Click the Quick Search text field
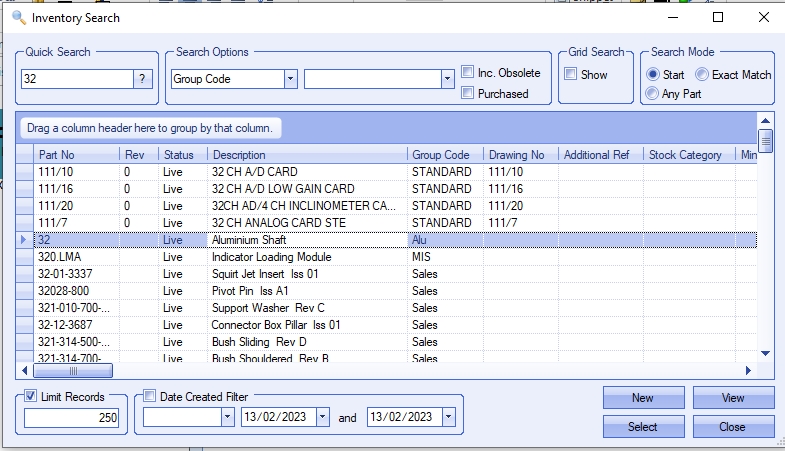The width and height of the screenshot is (785, 451). (77, 79)
